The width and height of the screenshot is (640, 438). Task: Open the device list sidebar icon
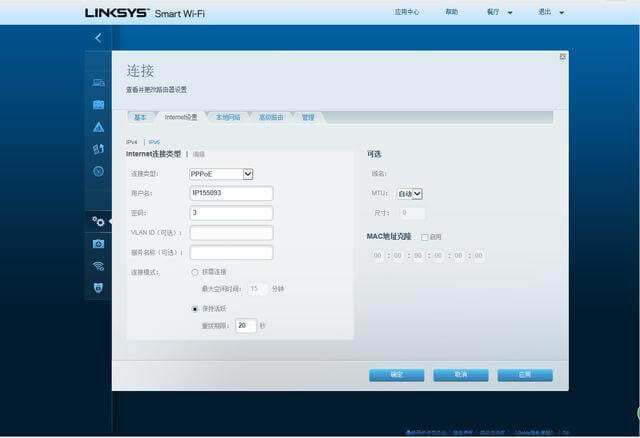click(98, 83)
